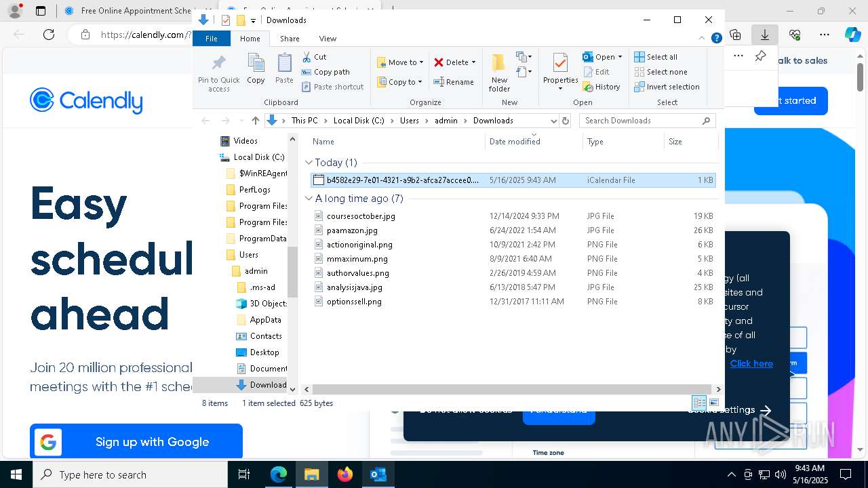The image size is (868, 488).
Task: Go up one folder level arrow
Action: [x=255, y=121]
